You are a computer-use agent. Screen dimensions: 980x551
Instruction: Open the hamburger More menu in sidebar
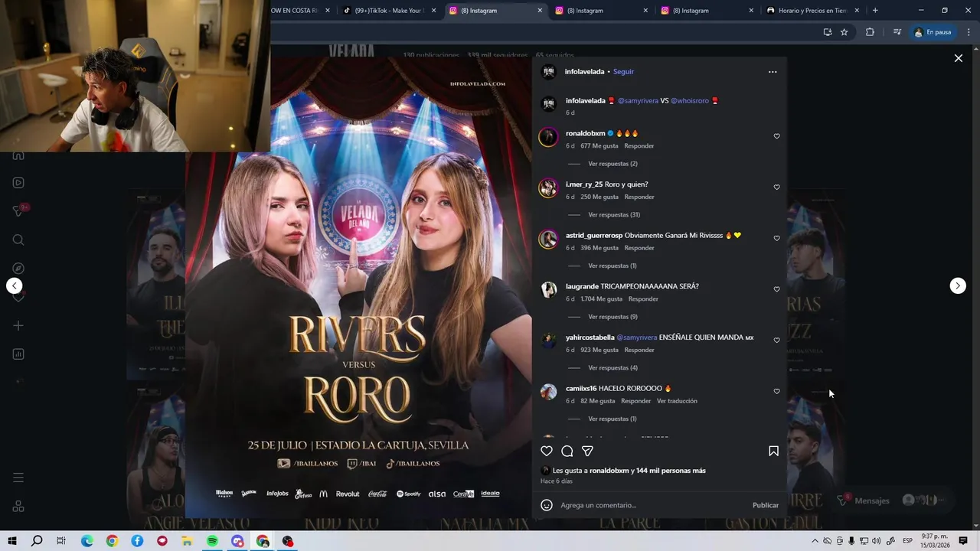(x=18, y=478)
